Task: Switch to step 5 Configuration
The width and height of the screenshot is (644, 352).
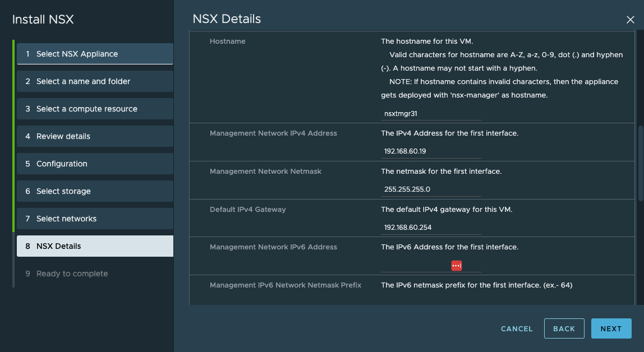Action: [x=95, y=164]
